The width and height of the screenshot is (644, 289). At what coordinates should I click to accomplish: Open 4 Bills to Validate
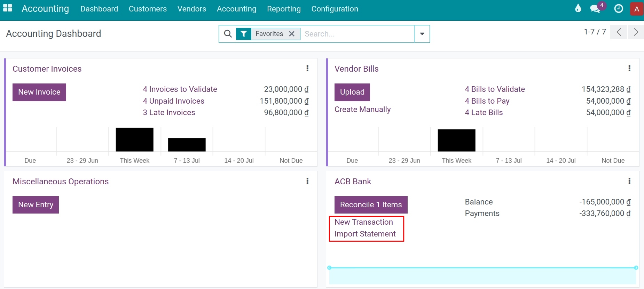coord(495,89)
